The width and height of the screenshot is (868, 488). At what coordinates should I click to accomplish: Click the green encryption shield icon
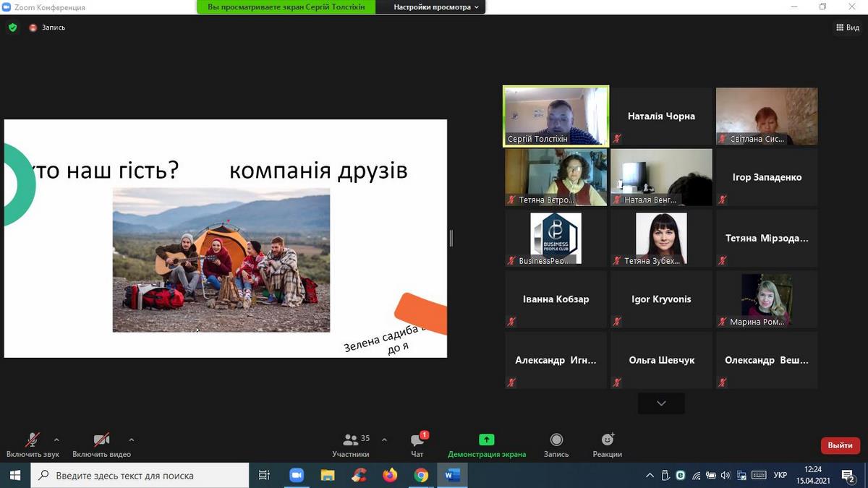(12, 27)
